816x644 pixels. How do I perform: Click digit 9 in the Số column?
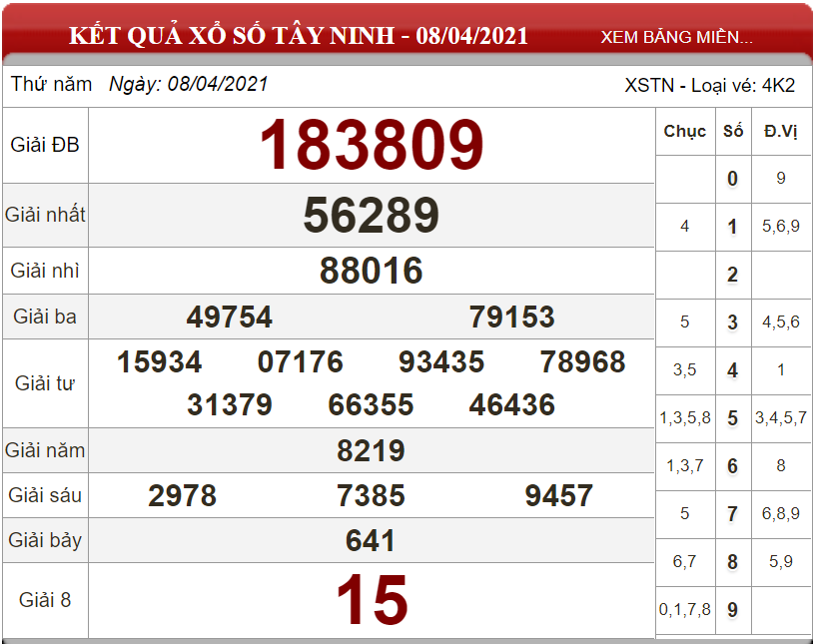pyautogui.click(x=732, y=609)
